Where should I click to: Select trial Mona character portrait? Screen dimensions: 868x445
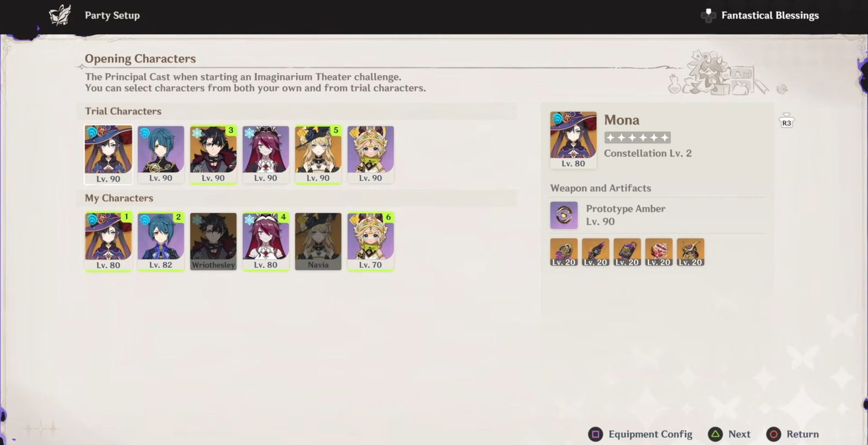click(108, 155)
